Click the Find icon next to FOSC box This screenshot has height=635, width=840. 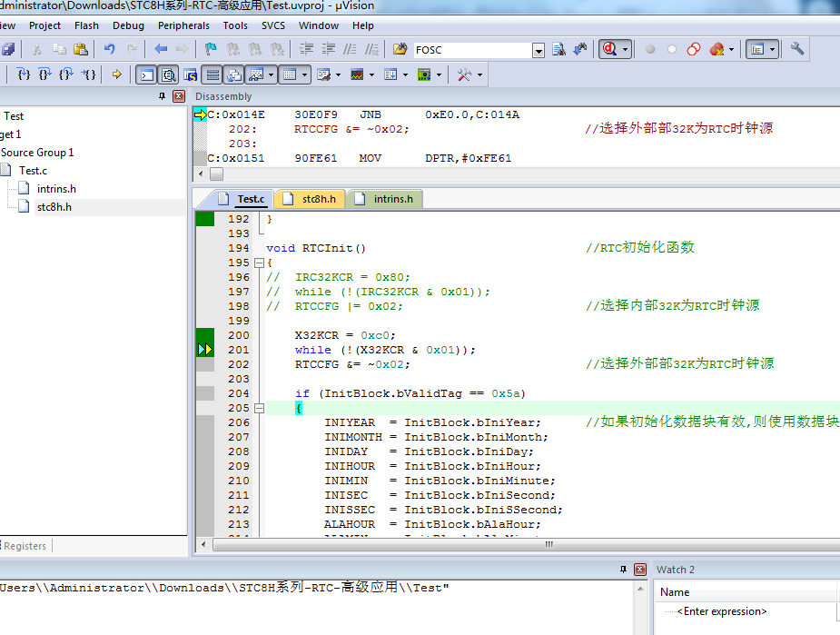click(x=558, y=49)
